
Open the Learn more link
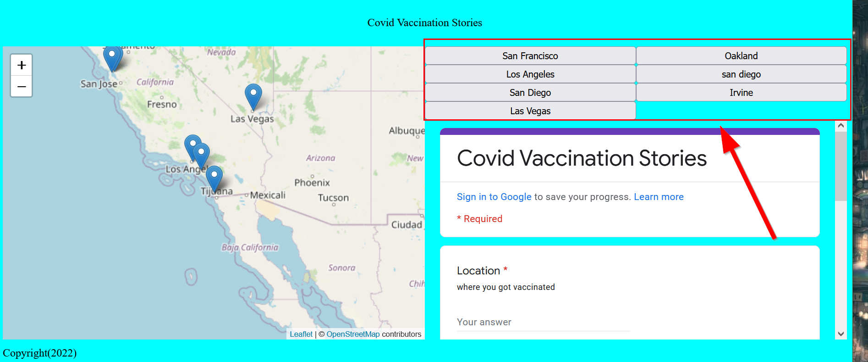click(x=659, y=197)
